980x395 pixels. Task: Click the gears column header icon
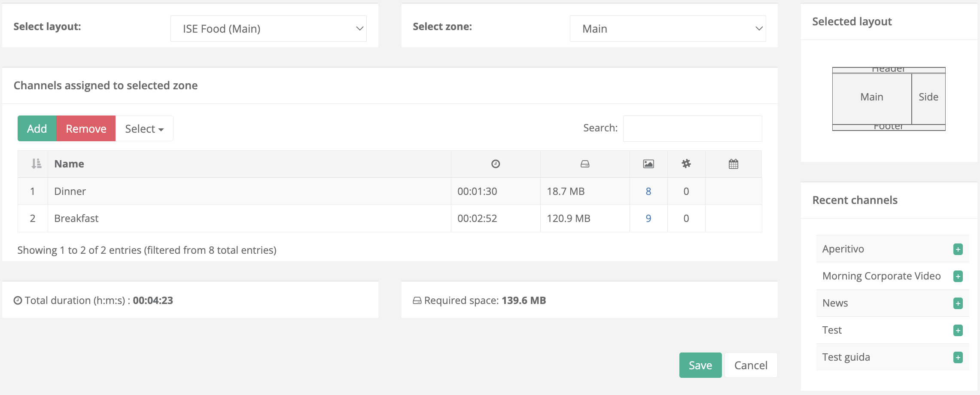point(686,164)
